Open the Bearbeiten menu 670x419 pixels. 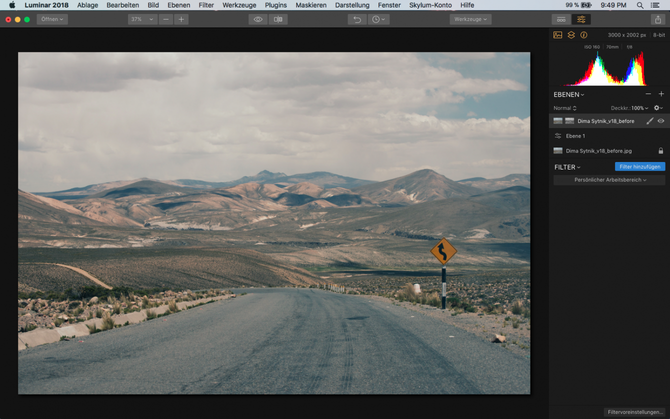coord(123,5)
